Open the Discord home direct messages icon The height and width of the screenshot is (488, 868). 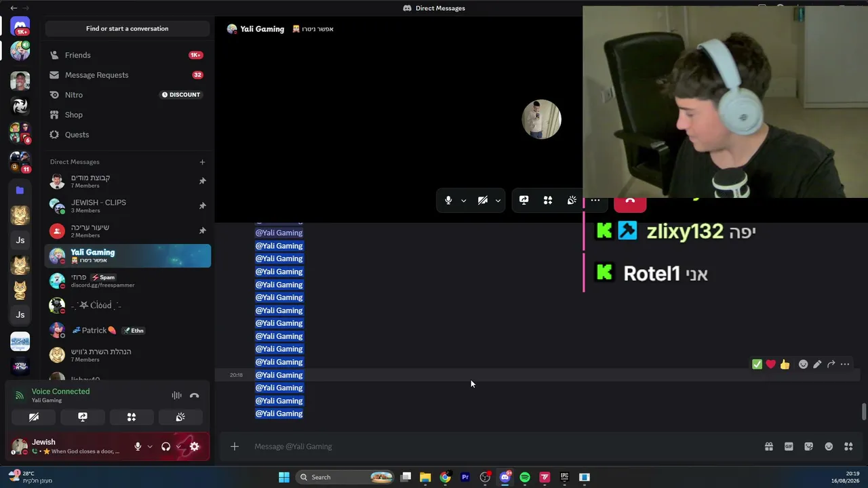point(20,26)
